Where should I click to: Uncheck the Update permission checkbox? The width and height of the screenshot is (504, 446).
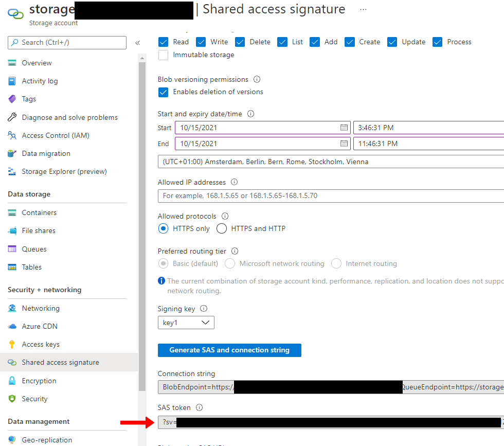pyautogui.click(x=392, y=42)
